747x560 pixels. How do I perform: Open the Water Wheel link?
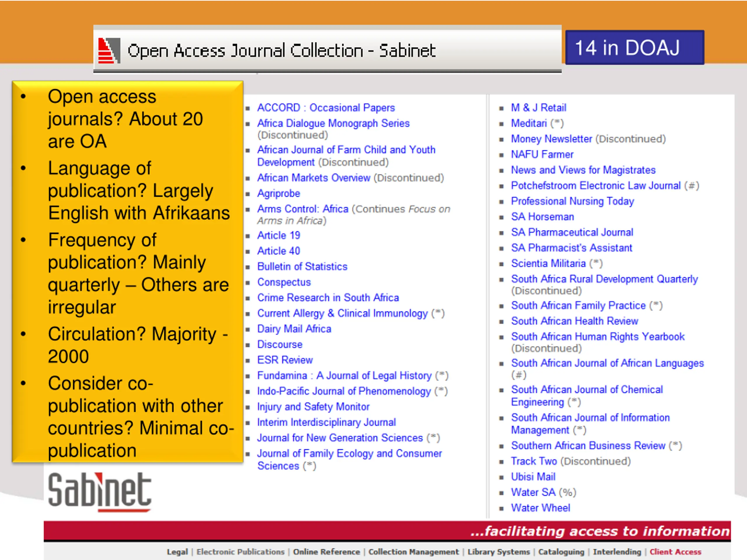[540, 508]
